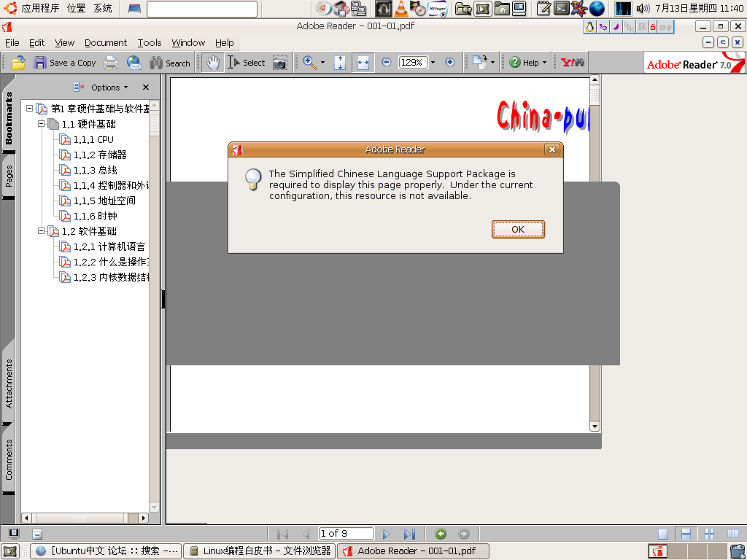Switch to the Comments side tab
The width and height of the screenshot is (747, 560).
[9, 459]
